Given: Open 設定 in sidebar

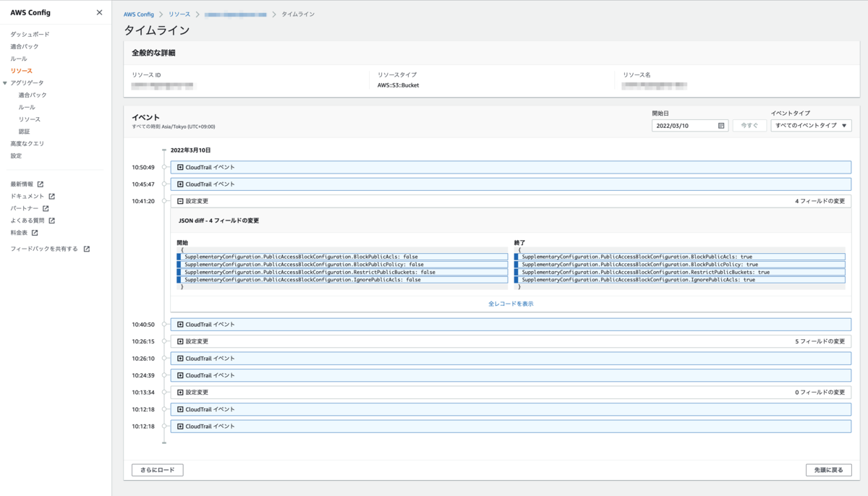Looking at the screenshot, I should (16, 155).
